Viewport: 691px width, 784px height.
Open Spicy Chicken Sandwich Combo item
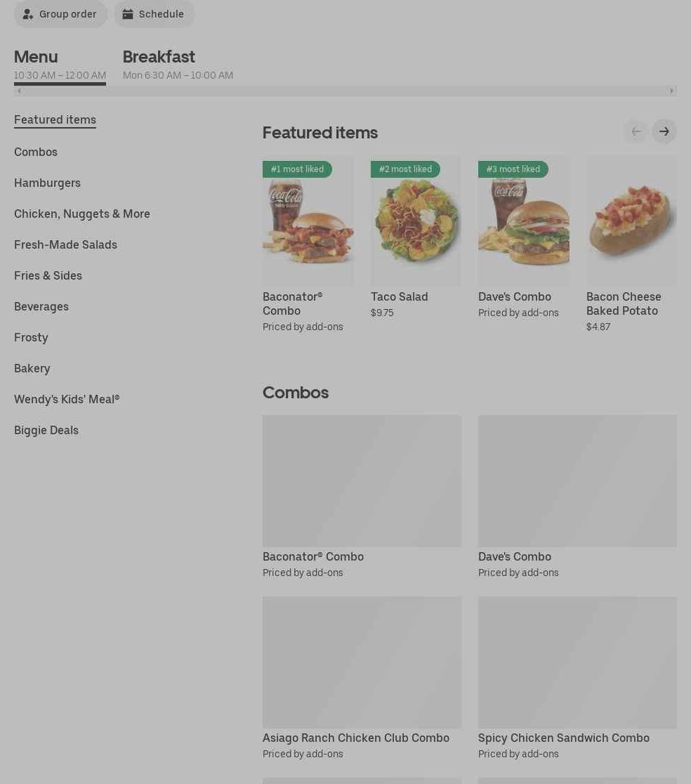tap(577, 679)
